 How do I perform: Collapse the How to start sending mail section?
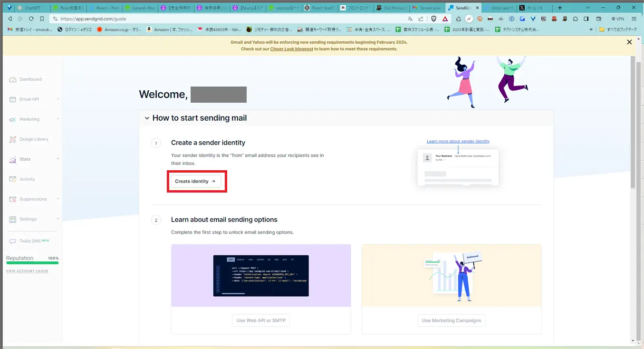147,117
